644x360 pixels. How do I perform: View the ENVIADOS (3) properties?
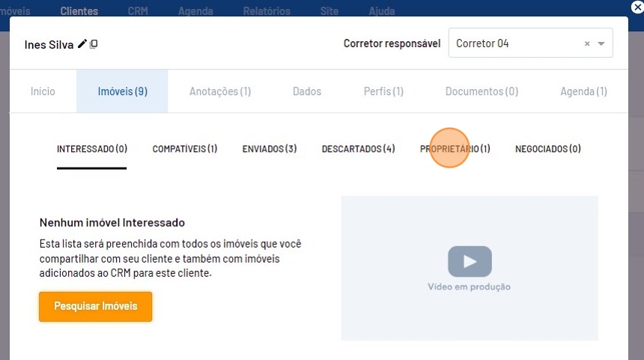point(270,149)
